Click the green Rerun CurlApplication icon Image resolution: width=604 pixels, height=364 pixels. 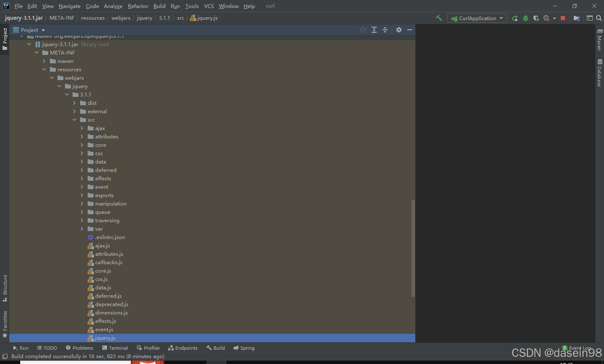(515, 18)
